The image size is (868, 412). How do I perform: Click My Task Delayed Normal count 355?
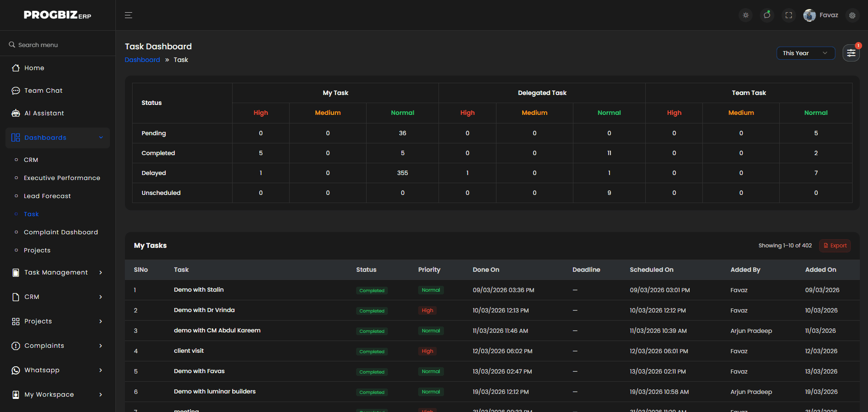coord(402,173)
